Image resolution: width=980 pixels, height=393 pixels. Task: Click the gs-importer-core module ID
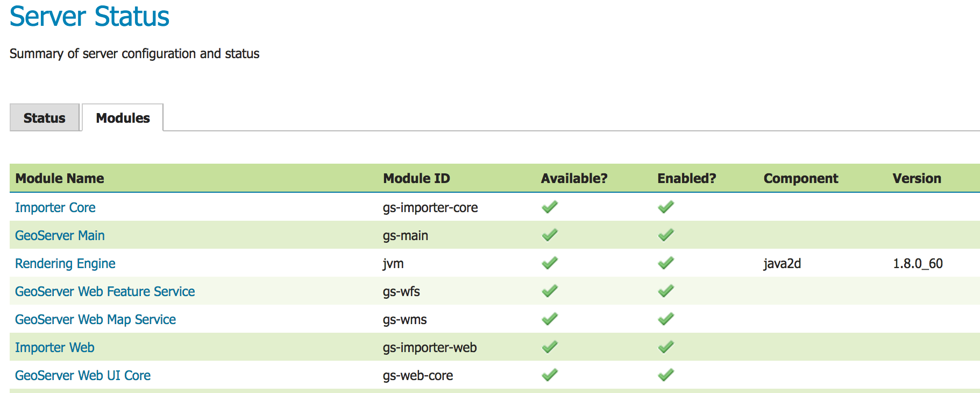(x=430, y=208)
